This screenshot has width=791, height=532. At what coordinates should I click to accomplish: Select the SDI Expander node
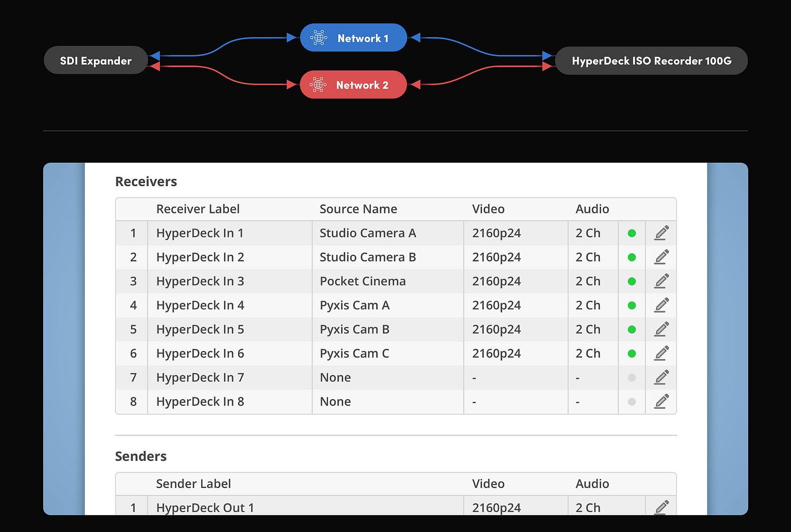[x=96, y=61]
